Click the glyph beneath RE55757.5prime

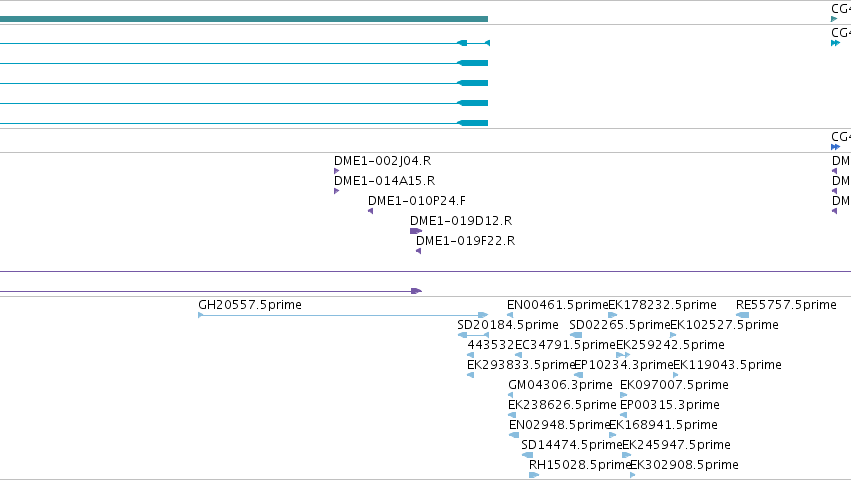(742, 315)
